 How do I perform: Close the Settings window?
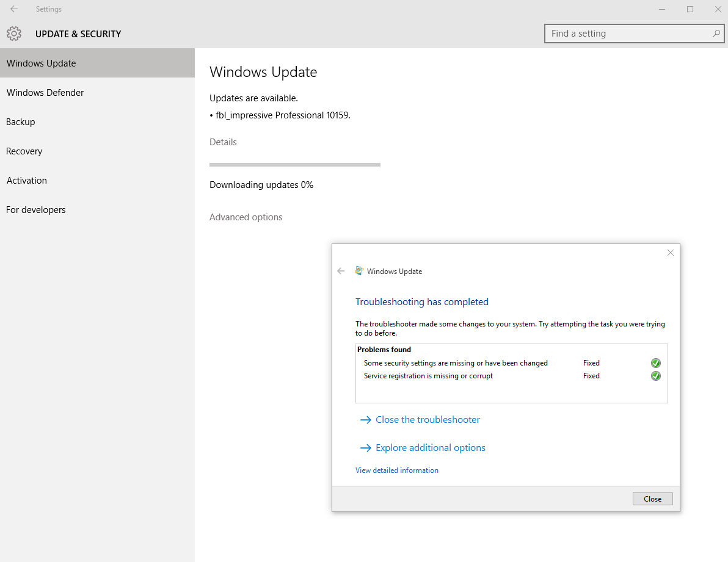(x=718, y=9)
